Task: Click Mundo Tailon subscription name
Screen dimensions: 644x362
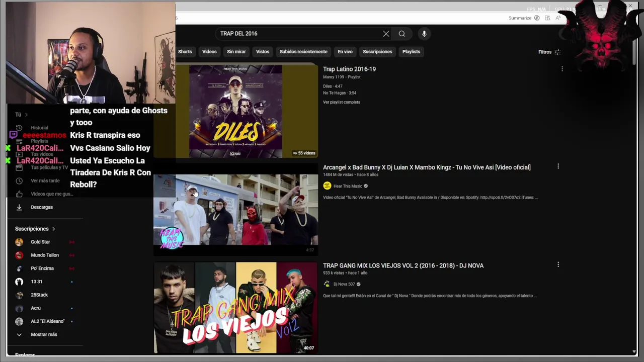Action: pos(45,255)
